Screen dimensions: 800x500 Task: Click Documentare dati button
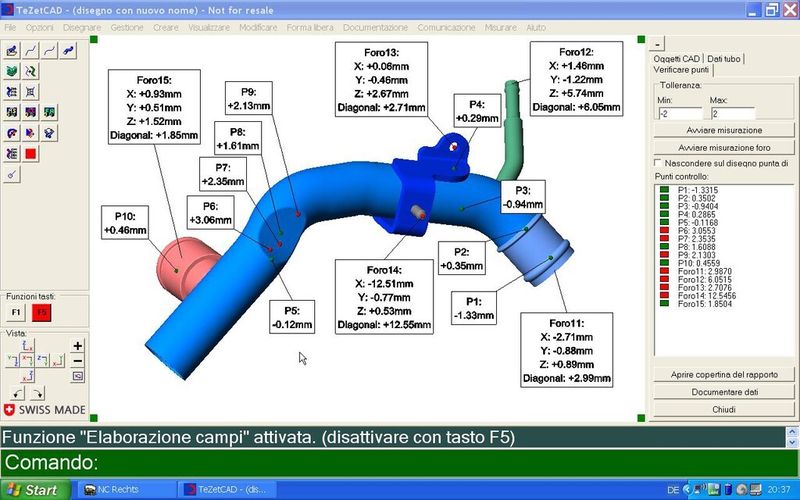(x=724, y=392)
